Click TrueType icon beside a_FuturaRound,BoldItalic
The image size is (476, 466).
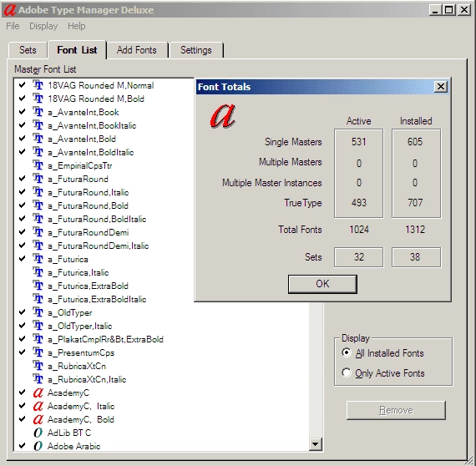[38, 219]
